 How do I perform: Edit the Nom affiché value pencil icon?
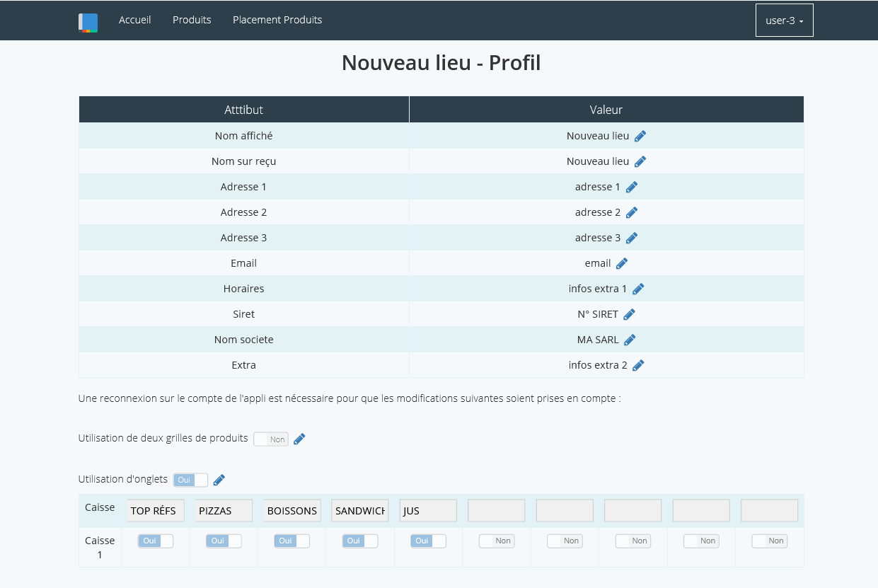point(640,136)
